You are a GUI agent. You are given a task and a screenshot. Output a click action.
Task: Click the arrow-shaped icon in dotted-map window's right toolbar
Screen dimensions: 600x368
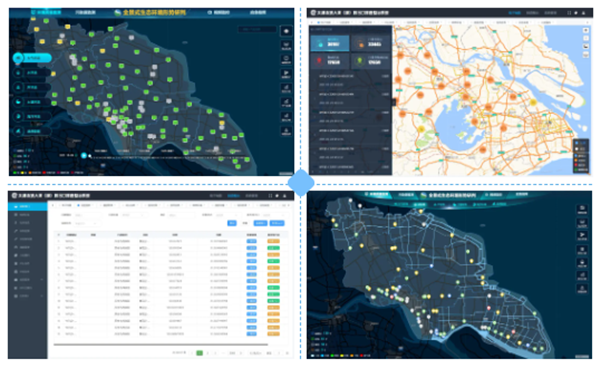(582, 236)
